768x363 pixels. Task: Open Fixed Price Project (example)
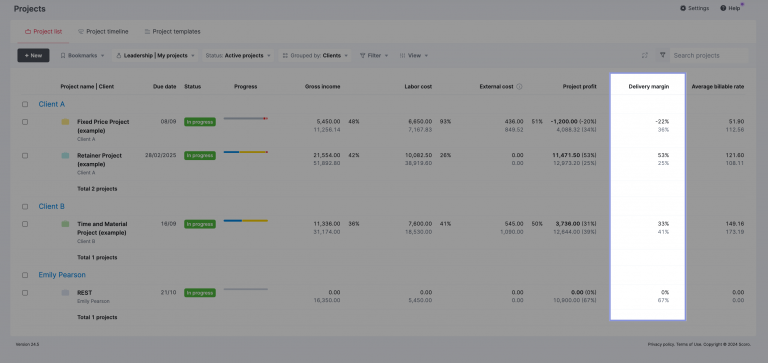[x=103, y=126]
